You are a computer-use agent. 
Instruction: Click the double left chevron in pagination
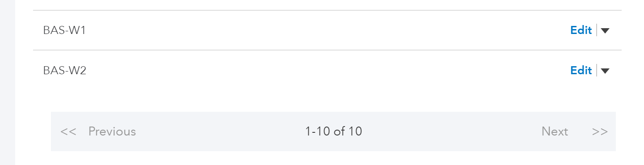(x=68, y=131)
